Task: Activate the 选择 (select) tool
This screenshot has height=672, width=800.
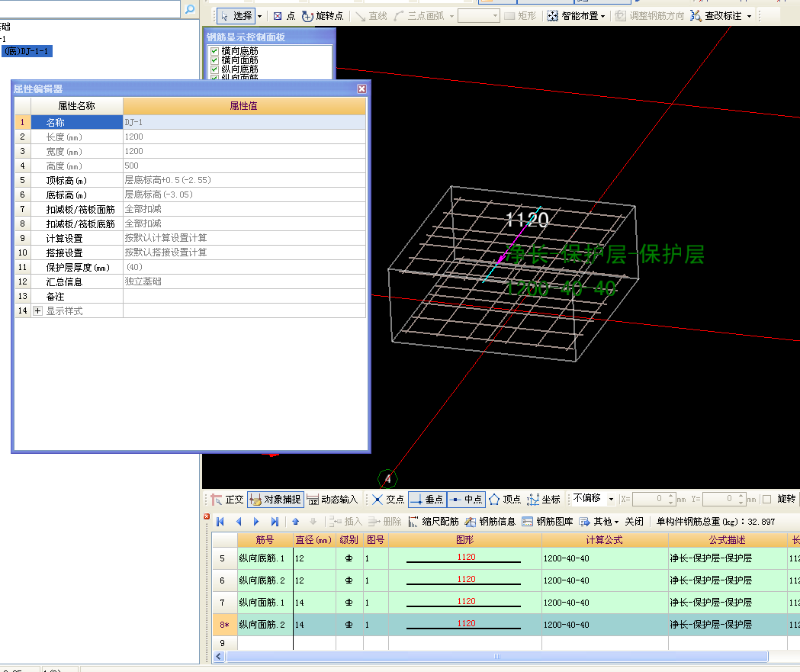Action: [x=236, y=16]
